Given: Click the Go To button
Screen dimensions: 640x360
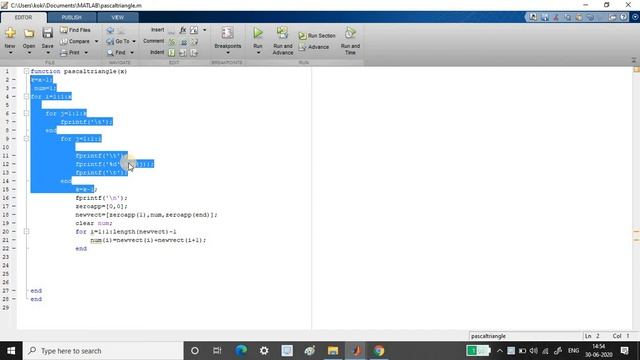Looking at the screenshot, I should 118,41.
